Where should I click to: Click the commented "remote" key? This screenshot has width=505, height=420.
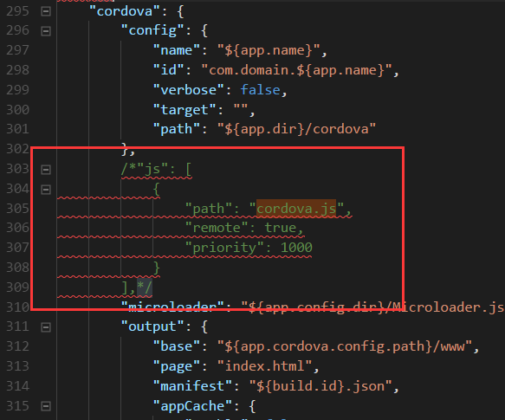[x=217, y=228]
